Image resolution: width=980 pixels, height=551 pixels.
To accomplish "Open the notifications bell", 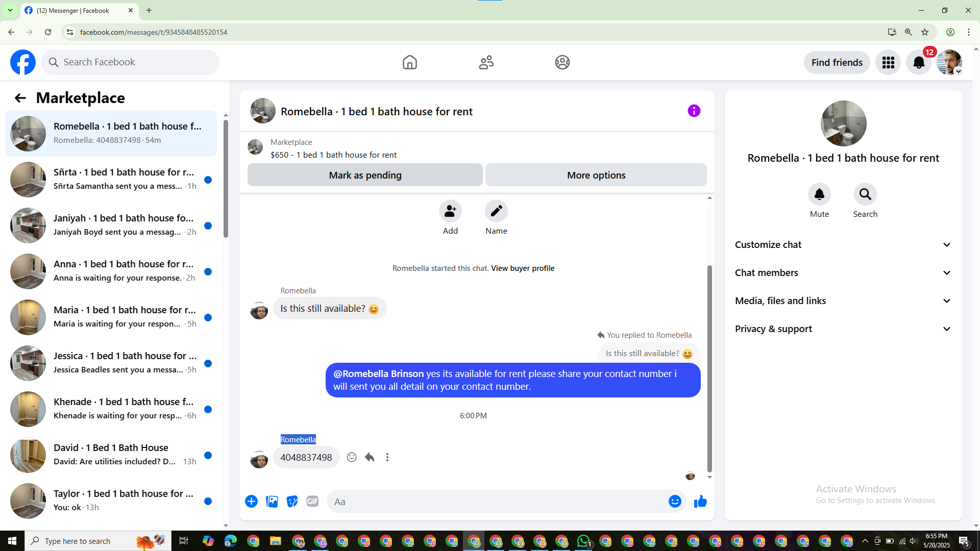I will (x=919, y=62).
